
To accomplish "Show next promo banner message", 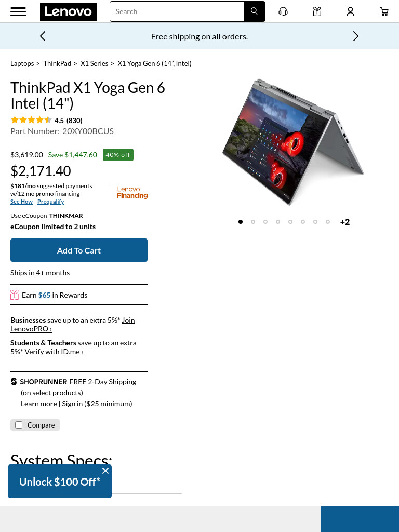I will click(x=355, y=36).
